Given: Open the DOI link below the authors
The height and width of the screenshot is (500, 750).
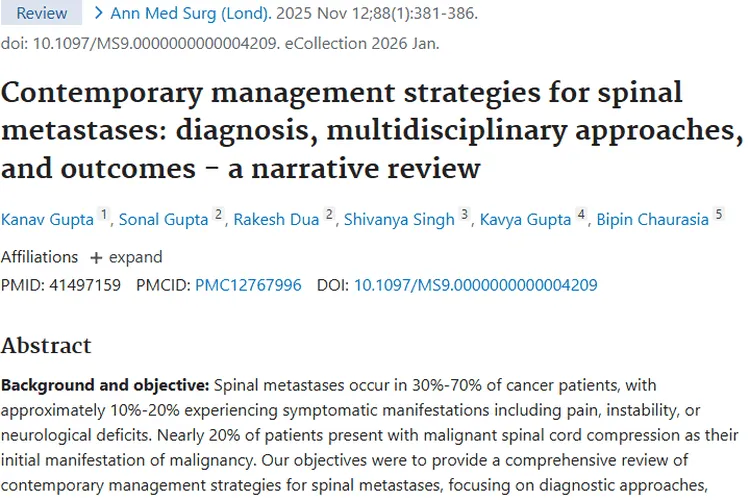Looking at the screenshot, I should [x=475, y=285].
